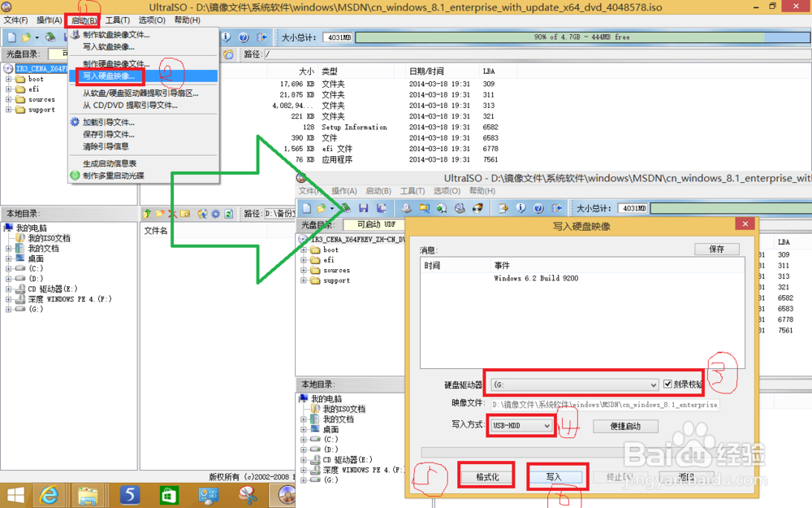Image resolution: width=812 pixels, height=508 pixels.
Task: Click the 写入 button
Action: click(554, 477)
